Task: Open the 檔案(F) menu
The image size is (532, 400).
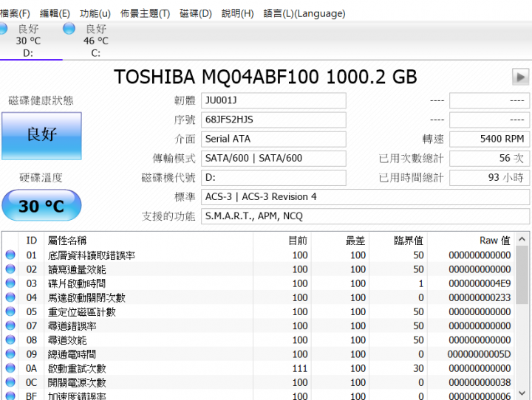Action: (x=15, y=13)
